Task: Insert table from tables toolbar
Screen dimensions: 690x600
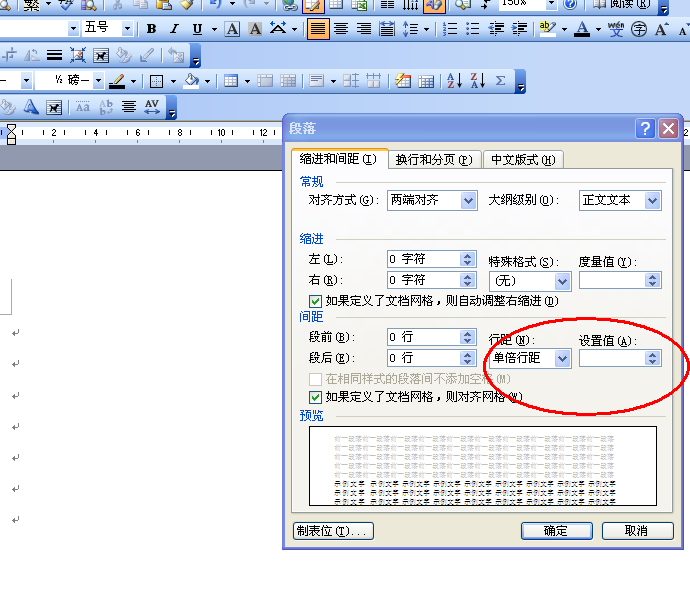Action: click(x=231, y=81)
